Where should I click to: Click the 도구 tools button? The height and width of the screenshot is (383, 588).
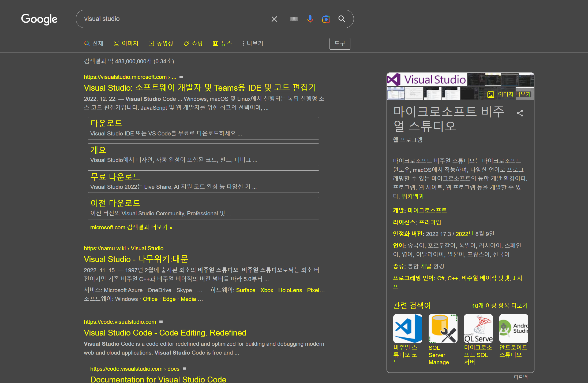340,44
